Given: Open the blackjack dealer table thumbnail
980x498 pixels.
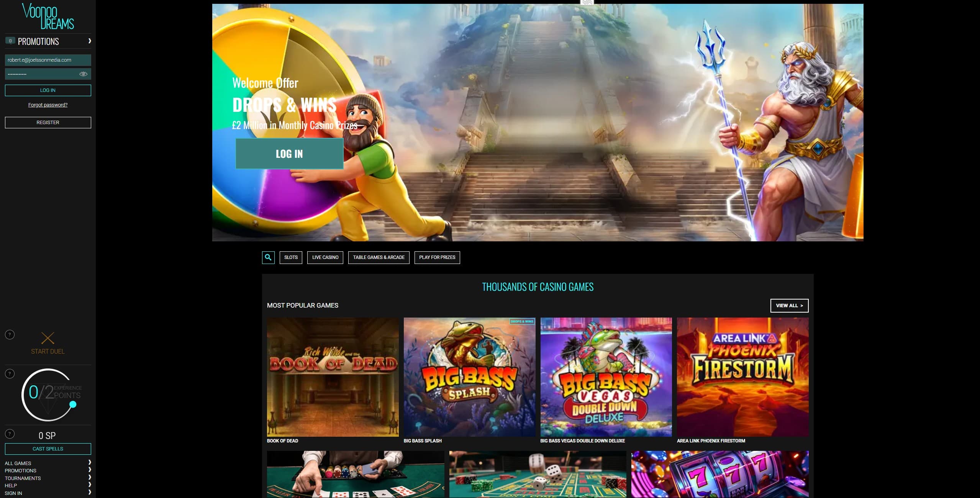Looking at the screenshot, I should coord(356,474).
